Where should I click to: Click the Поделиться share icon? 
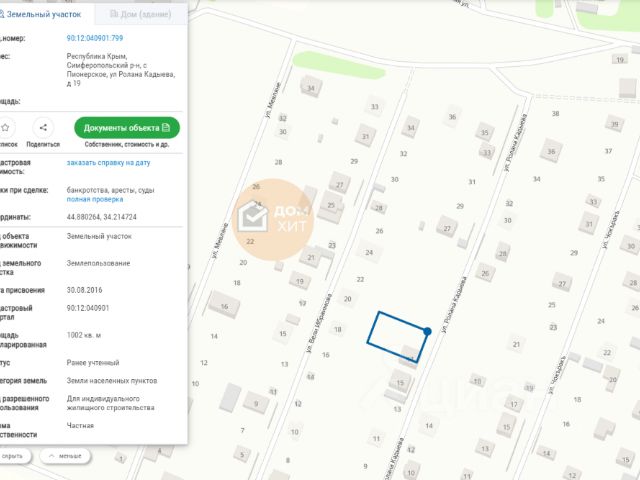click(43, 128)
